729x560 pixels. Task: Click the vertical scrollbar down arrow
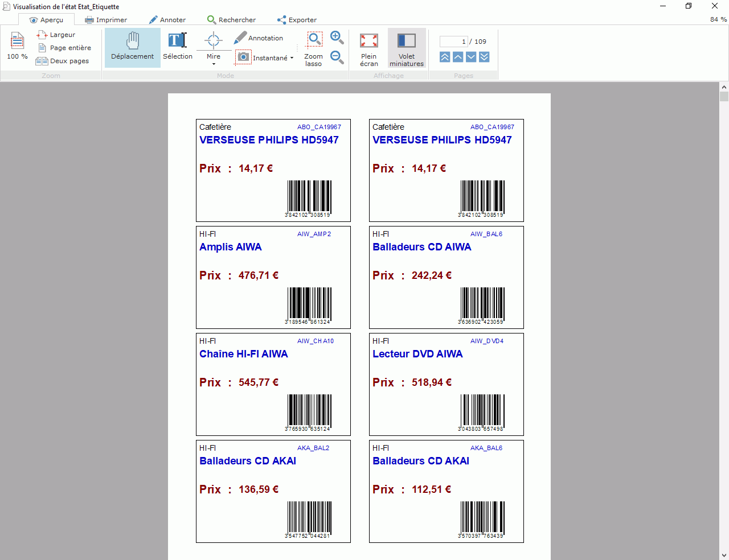click(724, 555)
